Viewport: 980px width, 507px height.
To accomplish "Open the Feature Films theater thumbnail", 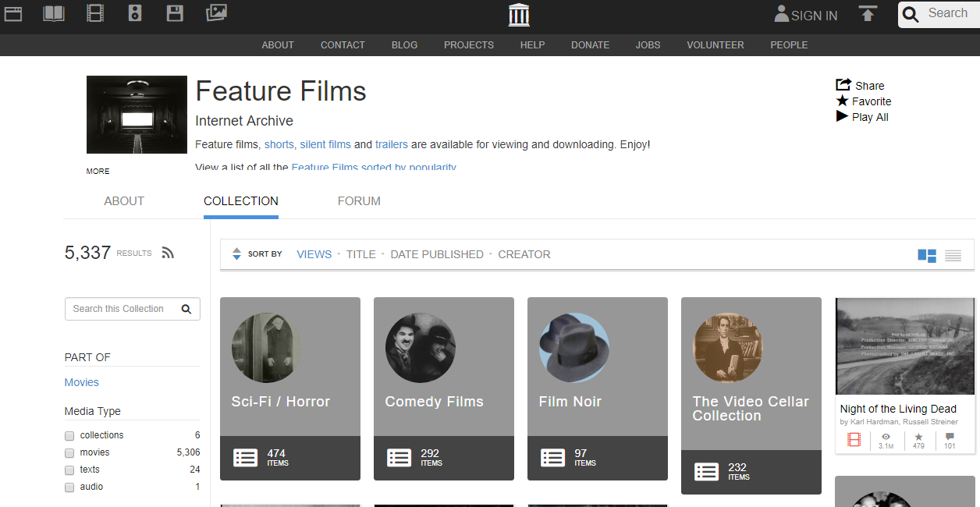I will click(x=137, y=115).
